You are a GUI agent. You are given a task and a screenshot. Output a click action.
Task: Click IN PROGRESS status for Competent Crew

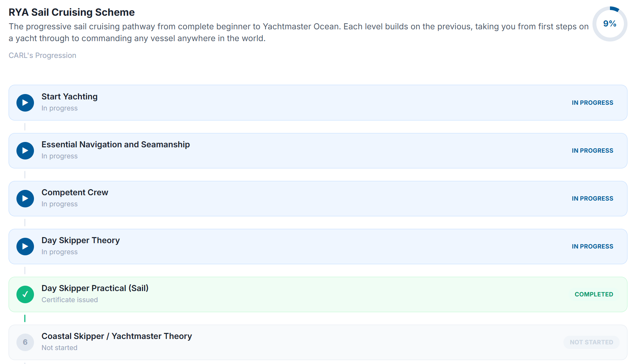(x=592, y=198)
